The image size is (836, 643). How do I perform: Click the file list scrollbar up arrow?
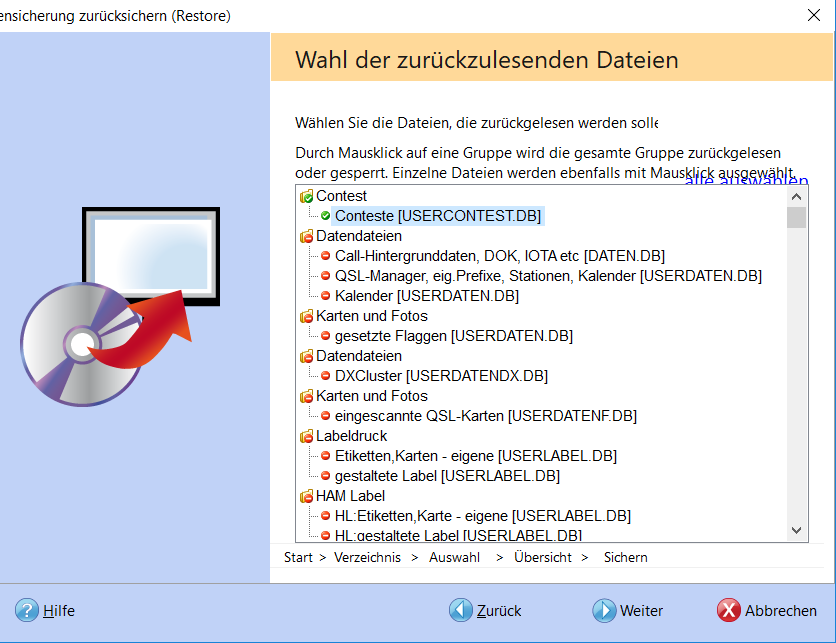point(797,197)
